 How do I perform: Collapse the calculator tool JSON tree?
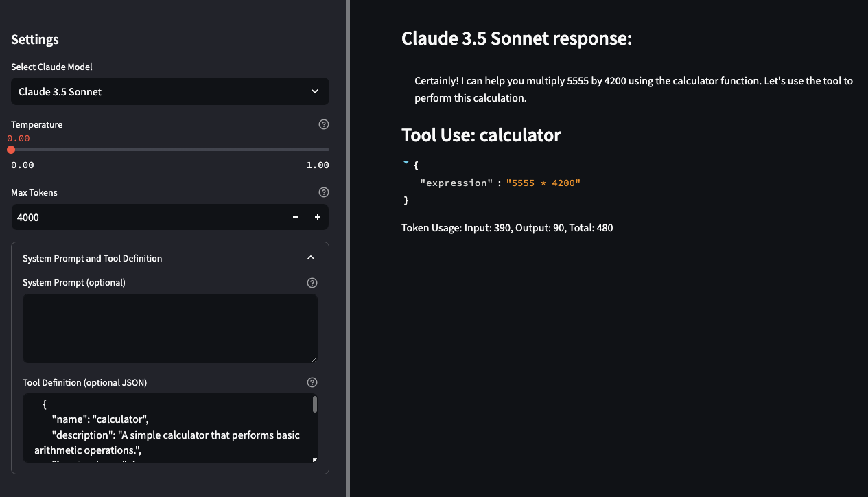(406, 163)
